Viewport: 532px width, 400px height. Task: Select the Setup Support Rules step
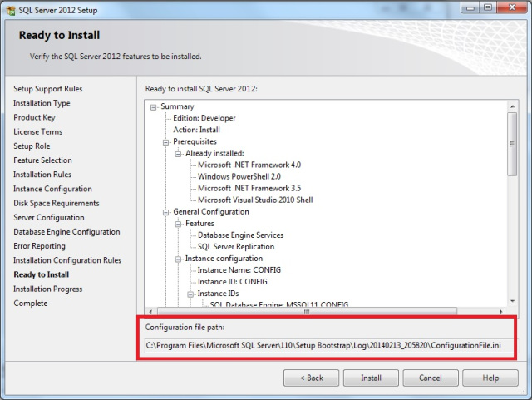[x=48, y=89]
